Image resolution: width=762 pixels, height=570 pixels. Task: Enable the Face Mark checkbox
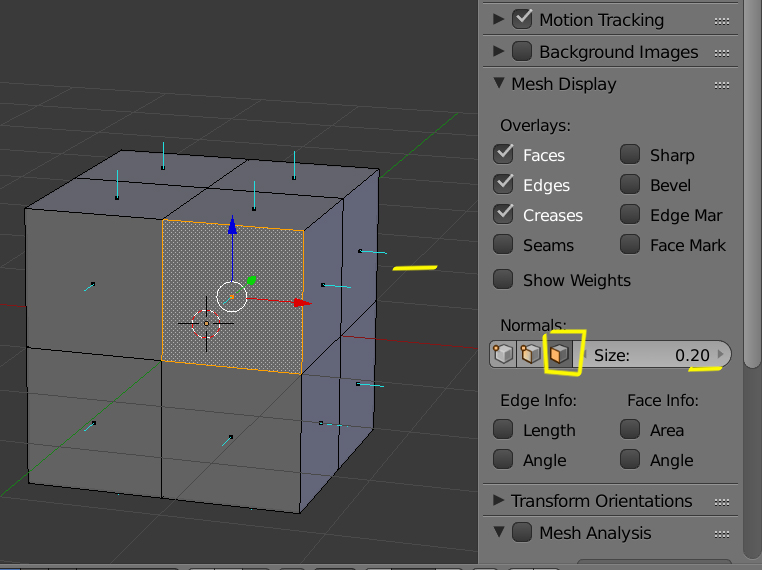(x=630, y=244)
